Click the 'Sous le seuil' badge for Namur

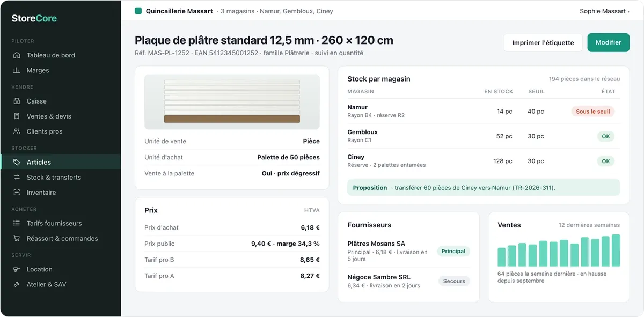[x=593, y=112]
